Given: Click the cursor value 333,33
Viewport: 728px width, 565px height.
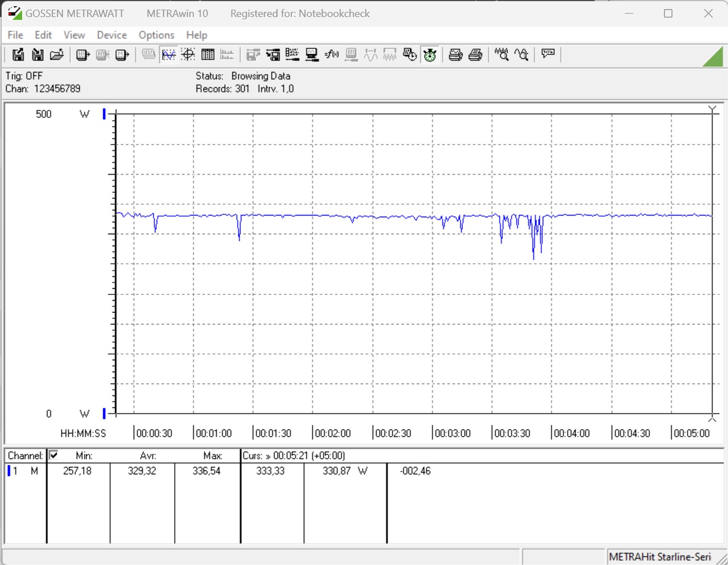Looking at the screenshot, I should (x=270, y=471).
